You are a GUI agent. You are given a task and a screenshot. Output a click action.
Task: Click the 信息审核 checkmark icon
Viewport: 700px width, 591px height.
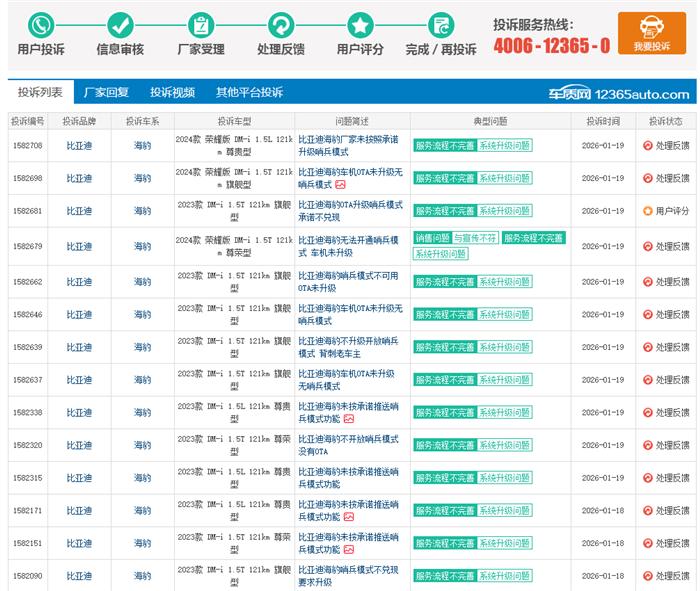(120, 25)
